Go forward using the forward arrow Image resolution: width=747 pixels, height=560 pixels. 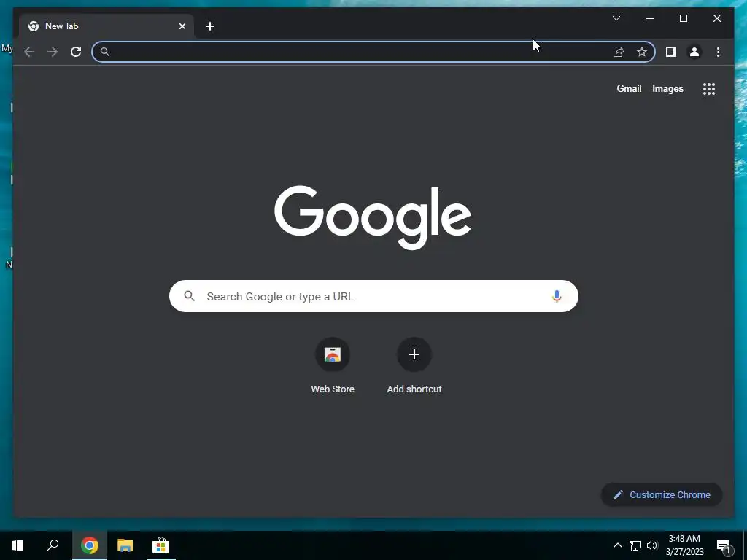point(53,52)
